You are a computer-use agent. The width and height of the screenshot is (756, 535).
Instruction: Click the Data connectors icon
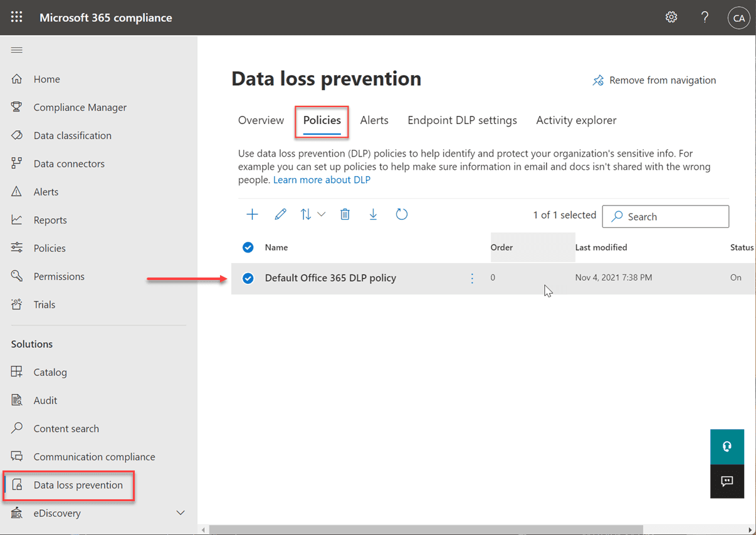click(17, 164)
